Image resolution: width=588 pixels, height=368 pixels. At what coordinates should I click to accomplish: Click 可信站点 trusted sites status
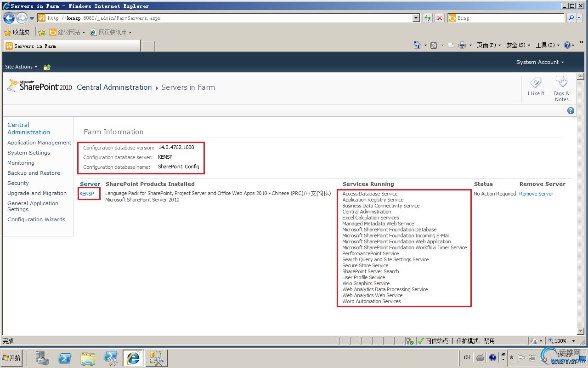(x=433, y=341)
